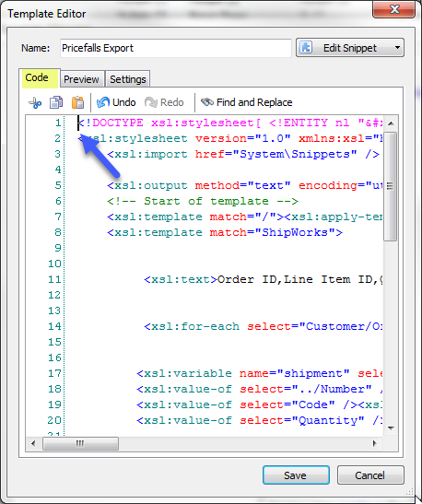422x504 pixels.
Task: Click the horizontal scrollbar left arrow
Action: click(x=33, y=443)
